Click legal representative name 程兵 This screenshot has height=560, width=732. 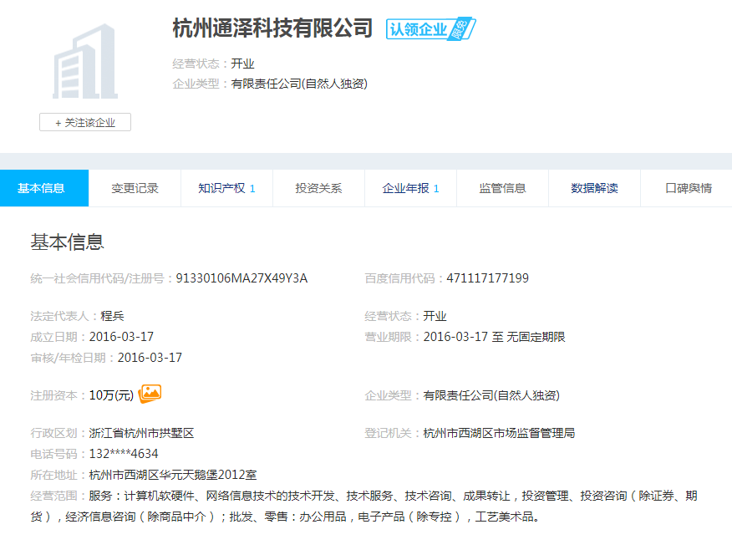click(113, 316)
